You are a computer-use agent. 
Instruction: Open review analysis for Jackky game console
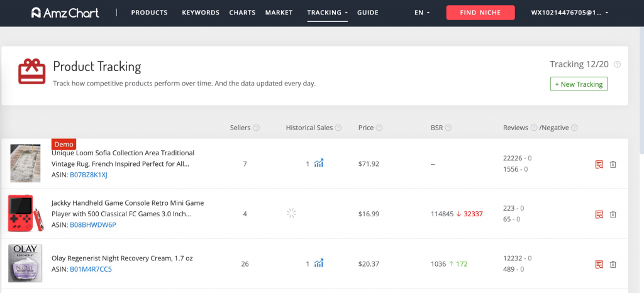599,214
